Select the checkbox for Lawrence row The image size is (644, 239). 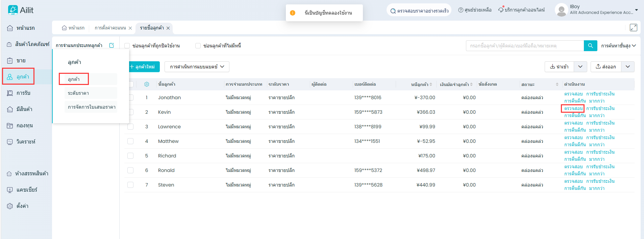click(130, 127)
